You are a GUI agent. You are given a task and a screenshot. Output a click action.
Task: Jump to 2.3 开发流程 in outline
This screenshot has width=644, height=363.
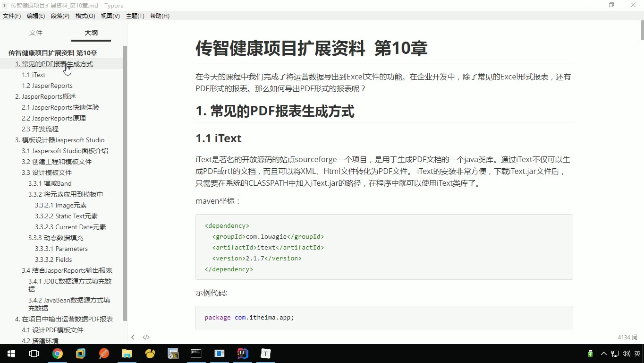click(40, 129)
